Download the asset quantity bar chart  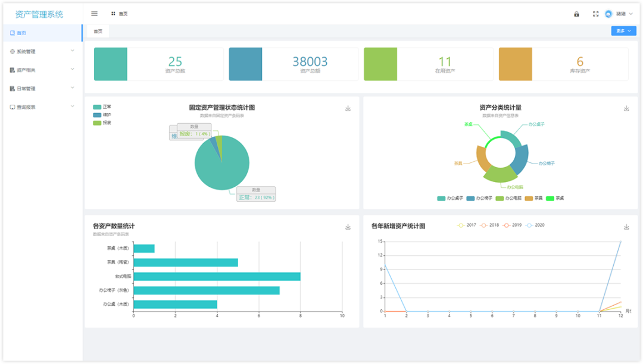point(348,227)
